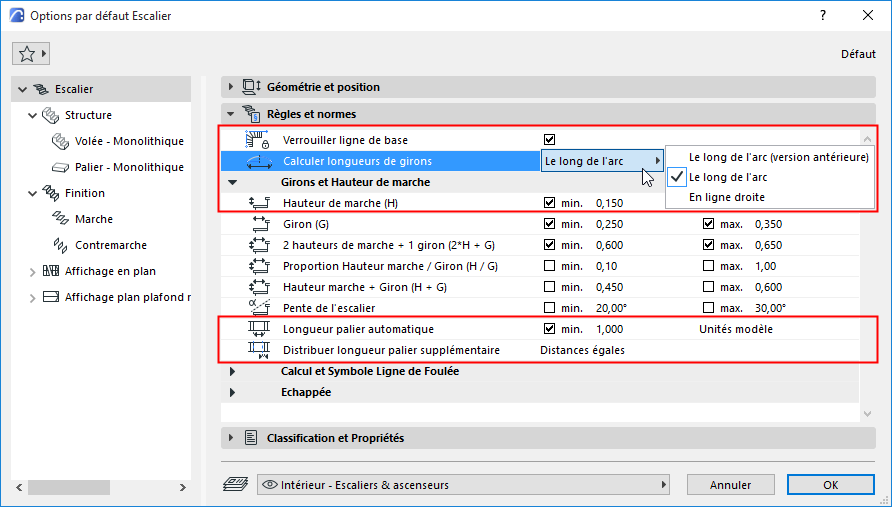Click the Verrouiller ligne de base icon
This screenshot has height=507, width=892.
click(257, 140)
